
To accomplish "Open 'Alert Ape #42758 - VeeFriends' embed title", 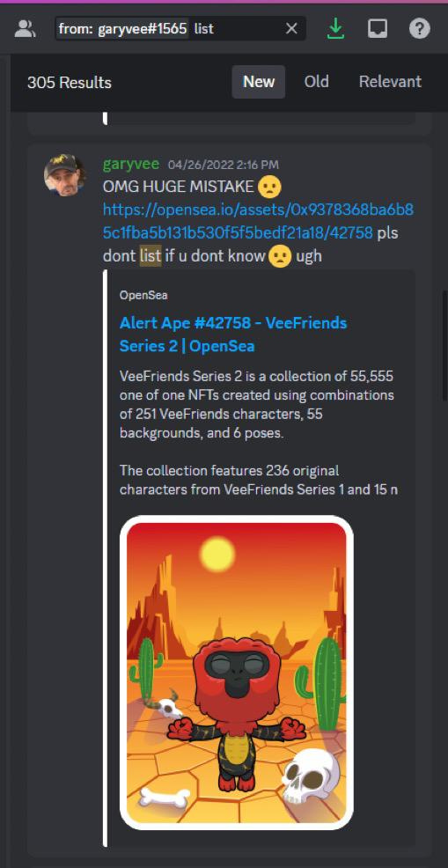I will pos(233,335).
